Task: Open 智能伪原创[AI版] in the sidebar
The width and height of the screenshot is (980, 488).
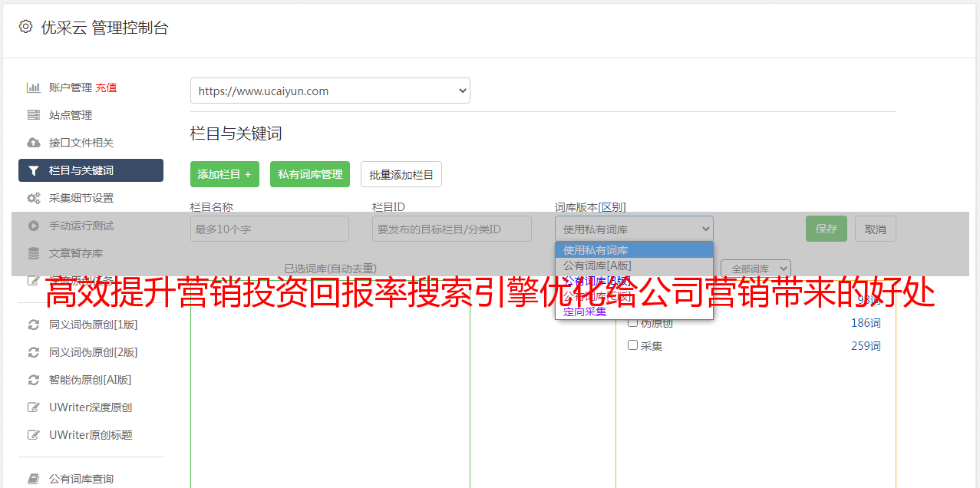Action: (x=91, y=380)
